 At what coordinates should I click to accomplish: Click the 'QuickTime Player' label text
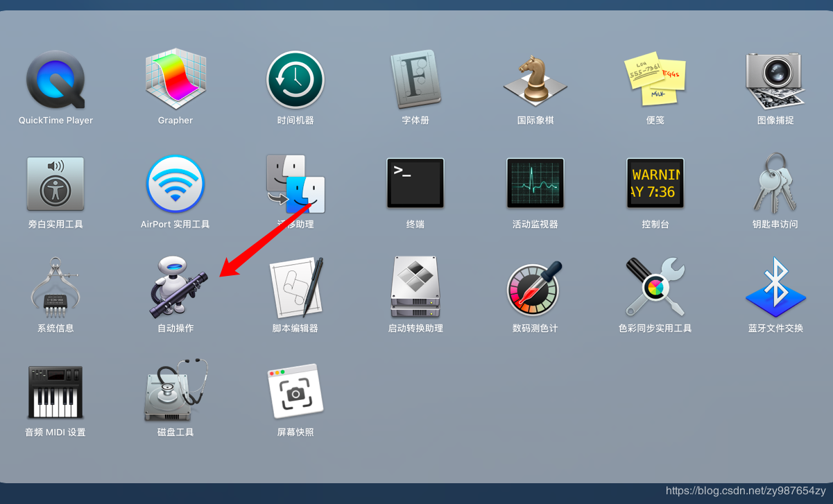pyautogui.click(x=55, y=121)
